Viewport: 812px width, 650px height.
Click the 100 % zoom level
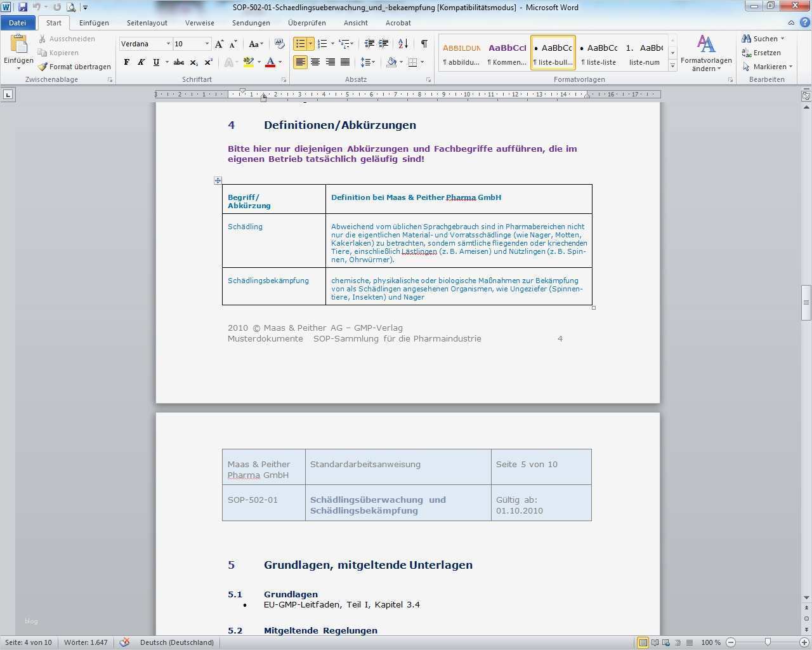pyautogui.click(x=710, y=642)
